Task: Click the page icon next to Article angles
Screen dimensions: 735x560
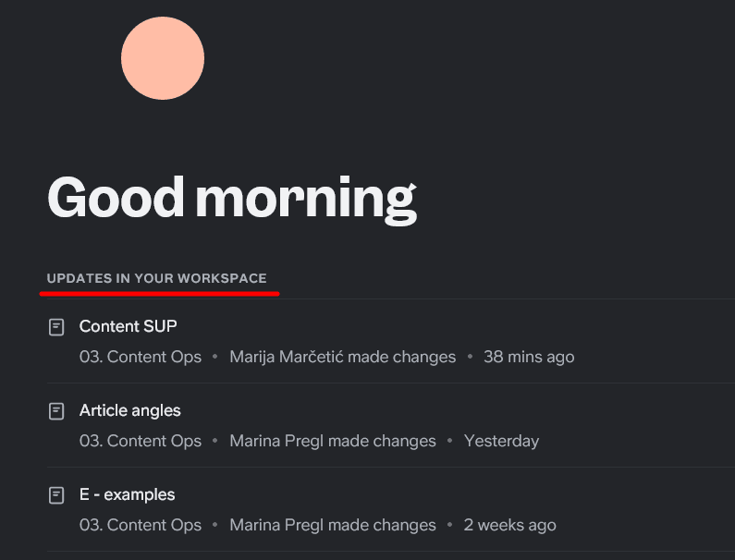Action: pos(56,410)
